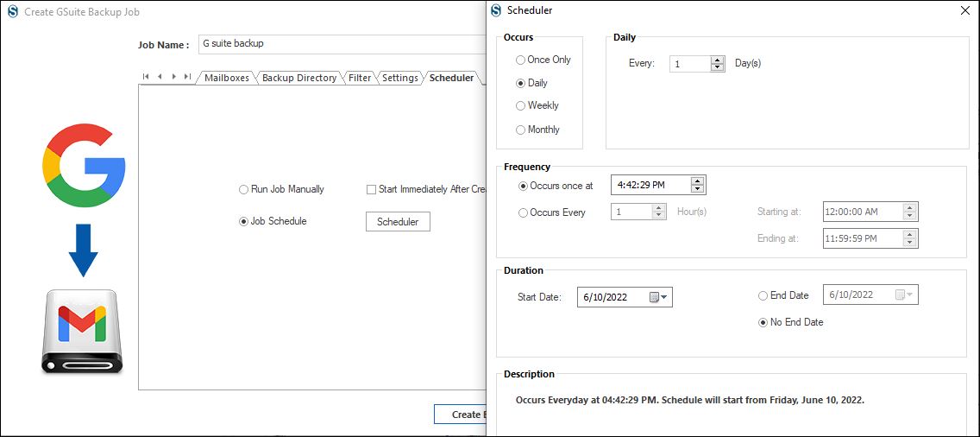Click Gmail drive backup icon
This screenshot has height=437, width=980.
(x=82, y=332)
